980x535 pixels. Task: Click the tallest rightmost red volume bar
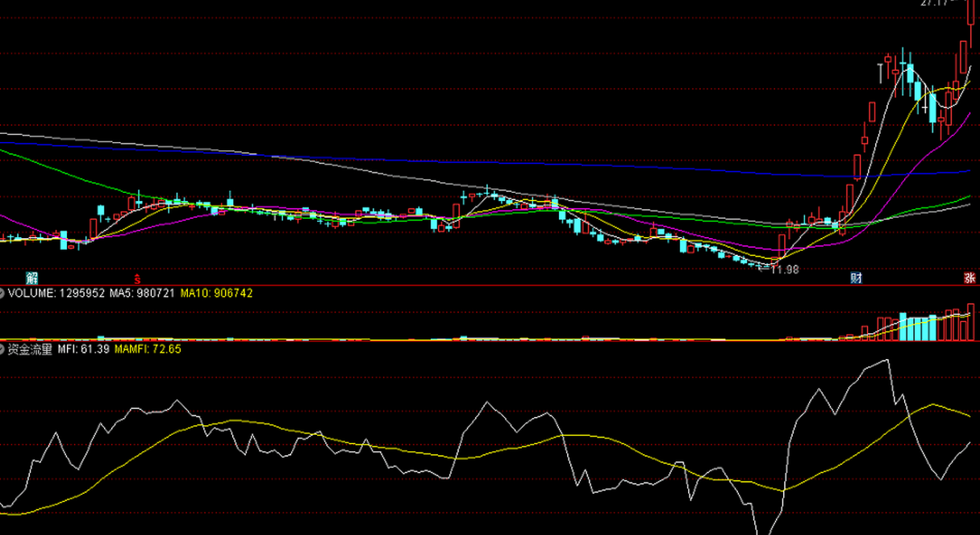tap(970, 322)
